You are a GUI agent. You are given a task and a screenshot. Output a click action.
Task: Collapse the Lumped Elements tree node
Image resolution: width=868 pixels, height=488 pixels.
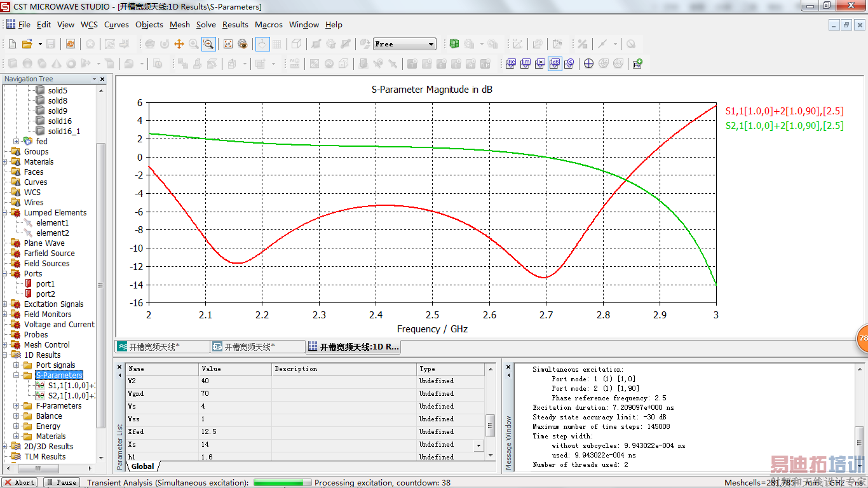coord(6,213)
